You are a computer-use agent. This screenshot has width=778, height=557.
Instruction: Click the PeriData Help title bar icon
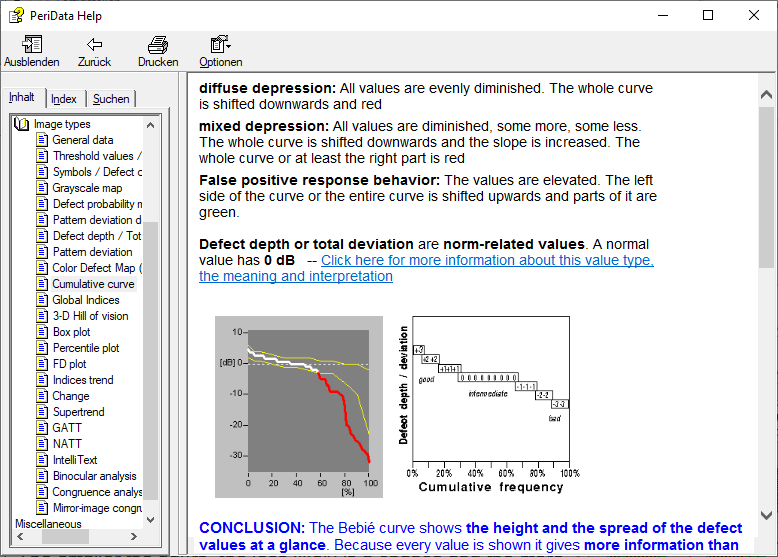(x=16, y=15)
